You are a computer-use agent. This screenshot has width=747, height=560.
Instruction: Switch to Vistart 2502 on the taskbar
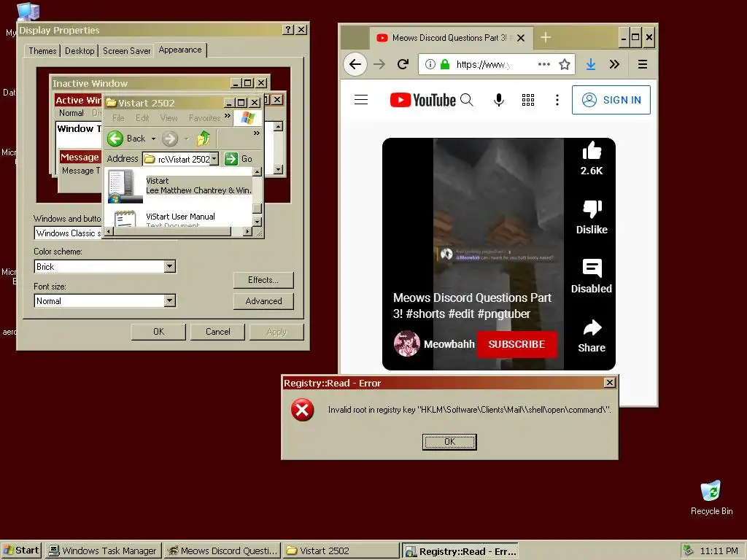[x=341, y=551]
